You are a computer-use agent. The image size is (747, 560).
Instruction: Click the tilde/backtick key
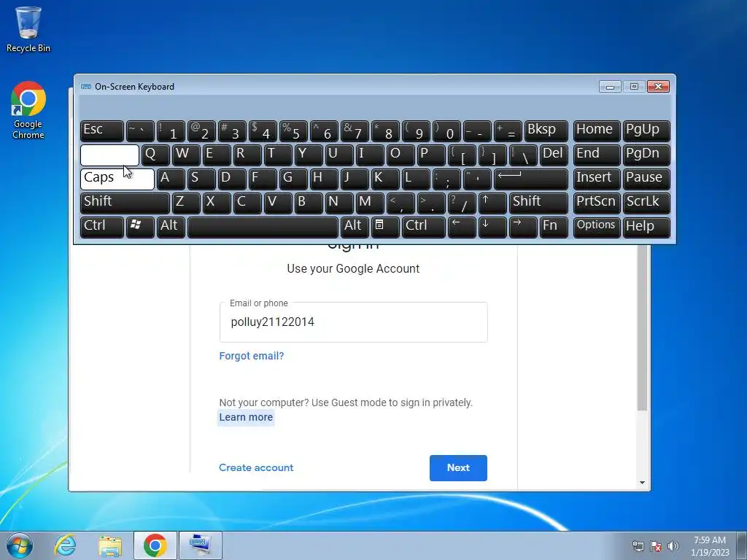coord(140,131)
